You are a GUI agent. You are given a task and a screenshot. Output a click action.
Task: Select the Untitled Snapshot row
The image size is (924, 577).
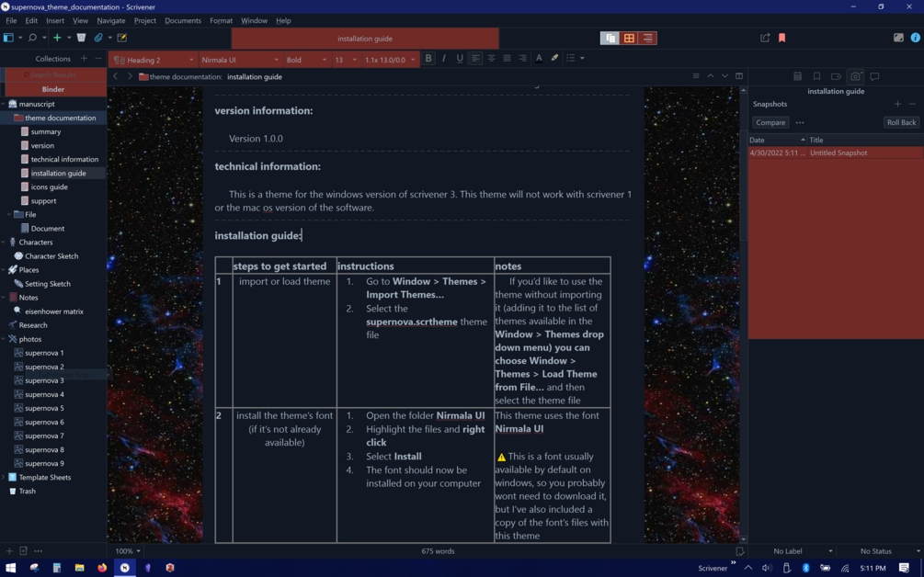click(x=836, y=153)
